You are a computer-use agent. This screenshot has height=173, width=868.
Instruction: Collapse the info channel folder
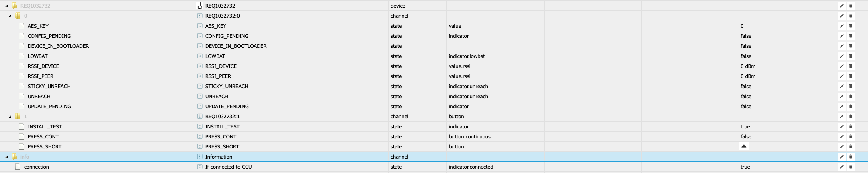click(x=7, y=157)
